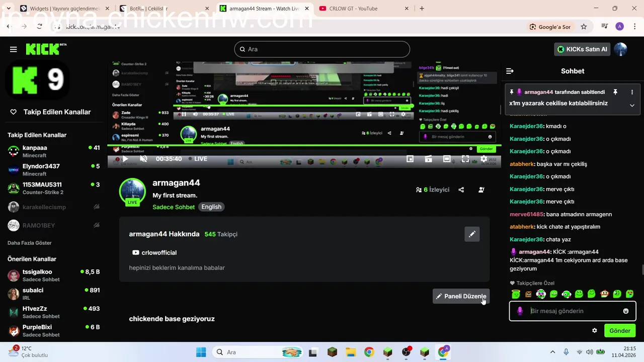Open the Windows Start menu
The width and height of the screenshot is (644, 362).
click(201, 352)
